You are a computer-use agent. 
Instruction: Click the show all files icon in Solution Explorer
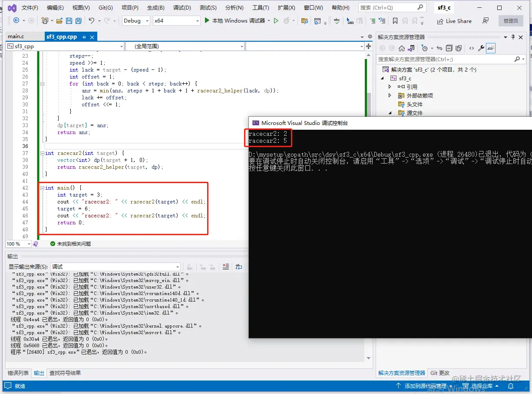click(459, 48)
